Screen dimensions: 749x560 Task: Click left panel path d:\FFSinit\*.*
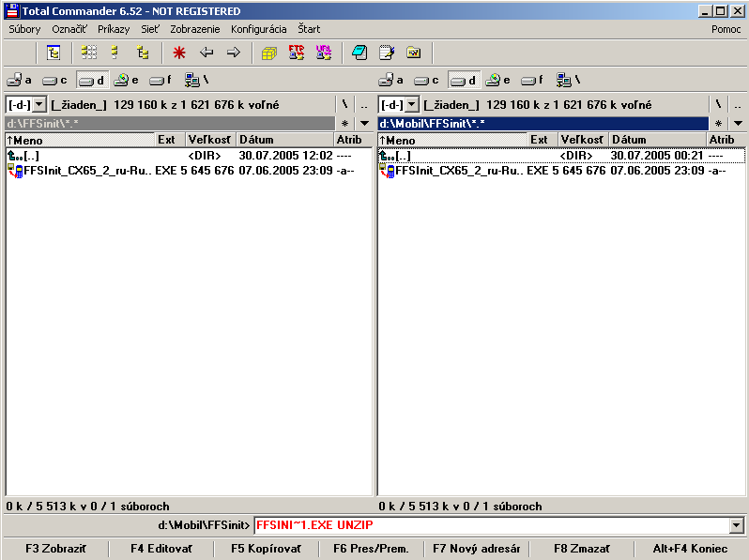tap(170, 124)
